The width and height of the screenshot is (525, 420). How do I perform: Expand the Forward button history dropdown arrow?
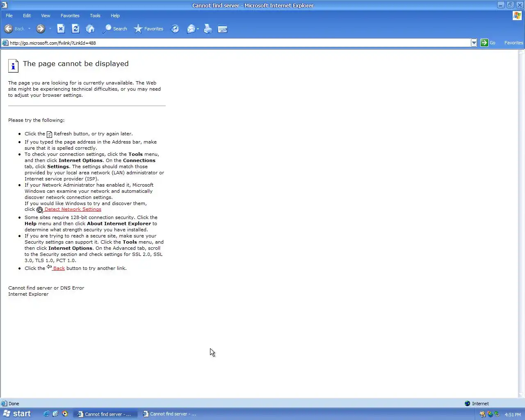point(50,29)
